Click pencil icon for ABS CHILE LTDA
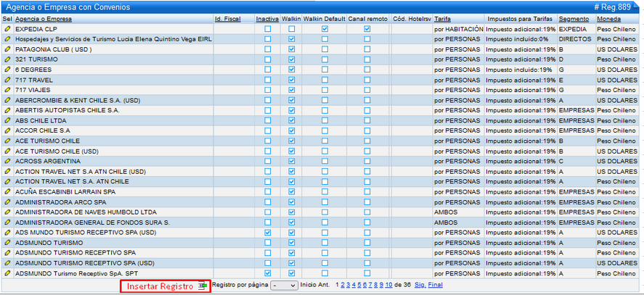The image size is (644, 295). pyautogui.click(x=7, y=120)
